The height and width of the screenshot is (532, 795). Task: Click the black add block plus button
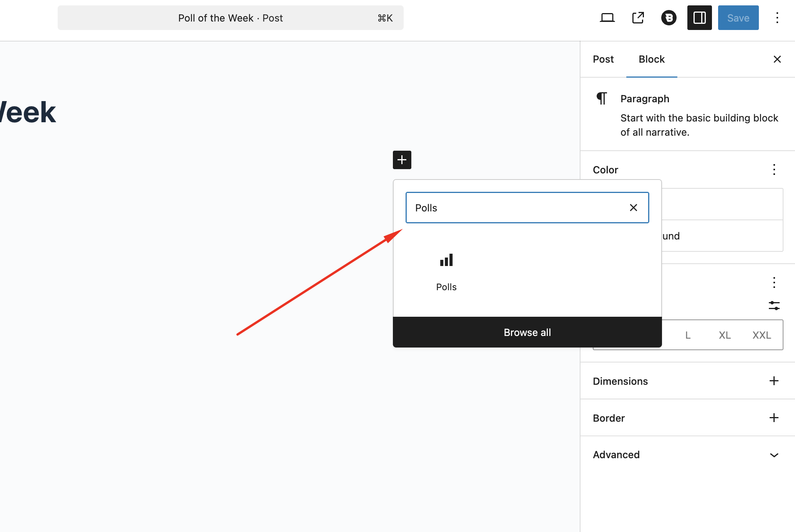[402, 160]
